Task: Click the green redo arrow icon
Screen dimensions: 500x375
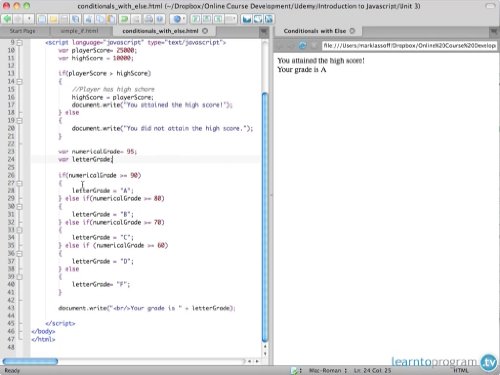Action: [124, 19]
